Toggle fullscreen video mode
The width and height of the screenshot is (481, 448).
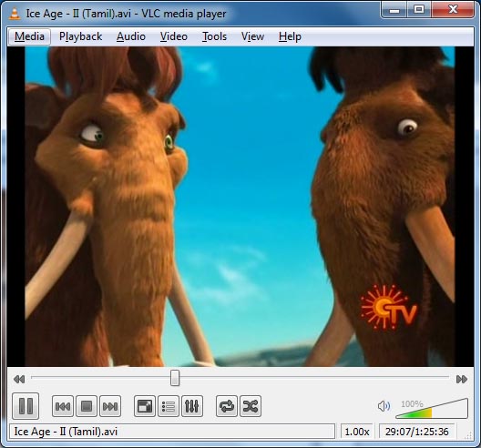point(145,406)
